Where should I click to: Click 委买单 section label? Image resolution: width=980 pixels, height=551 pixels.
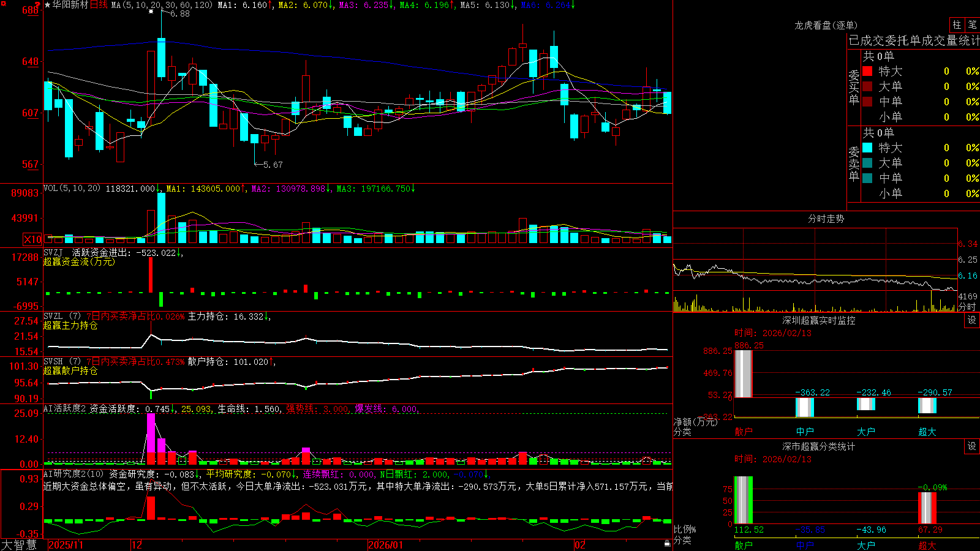(854, 87)
